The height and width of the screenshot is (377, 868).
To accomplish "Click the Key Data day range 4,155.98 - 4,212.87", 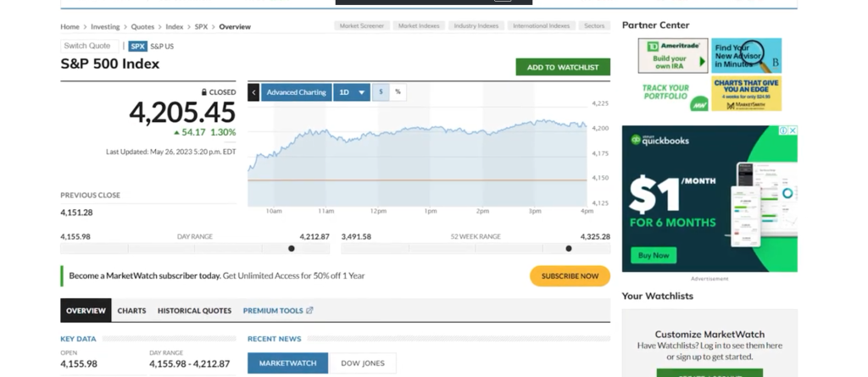I will point(189,363).
